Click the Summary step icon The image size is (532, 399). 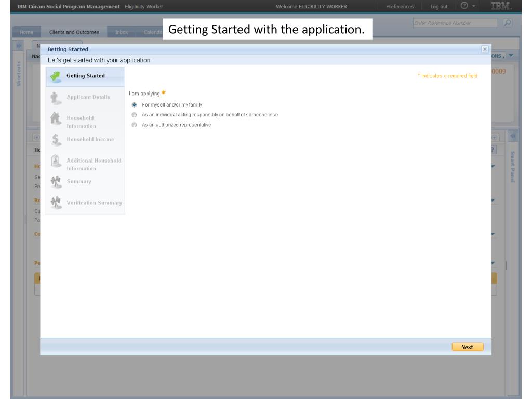tap(56, 182)
